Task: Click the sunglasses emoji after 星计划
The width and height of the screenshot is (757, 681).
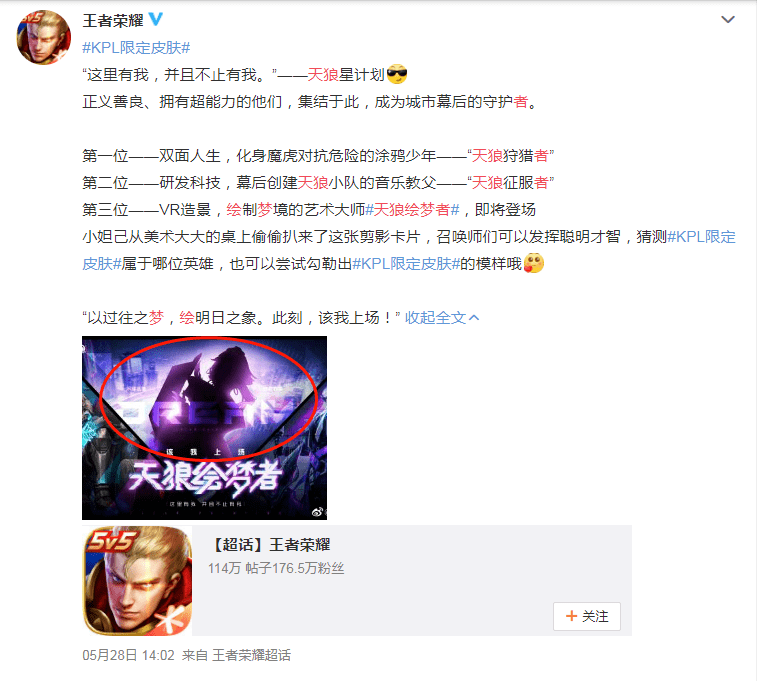Action: point(397,74)
